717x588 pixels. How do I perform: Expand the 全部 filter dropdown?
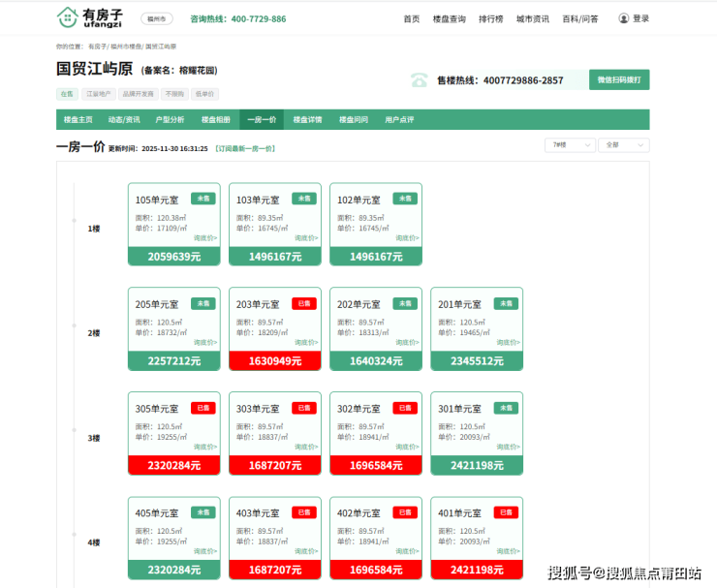tap(623, 144)
